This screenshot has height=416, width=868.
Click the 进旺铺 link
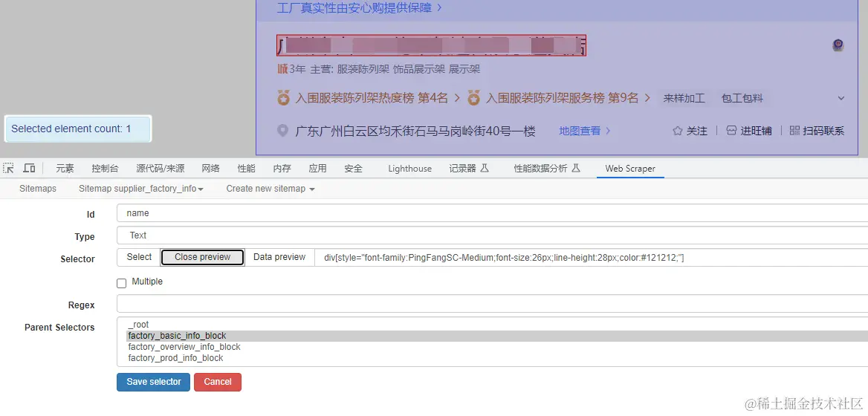(x=757, y=131)
